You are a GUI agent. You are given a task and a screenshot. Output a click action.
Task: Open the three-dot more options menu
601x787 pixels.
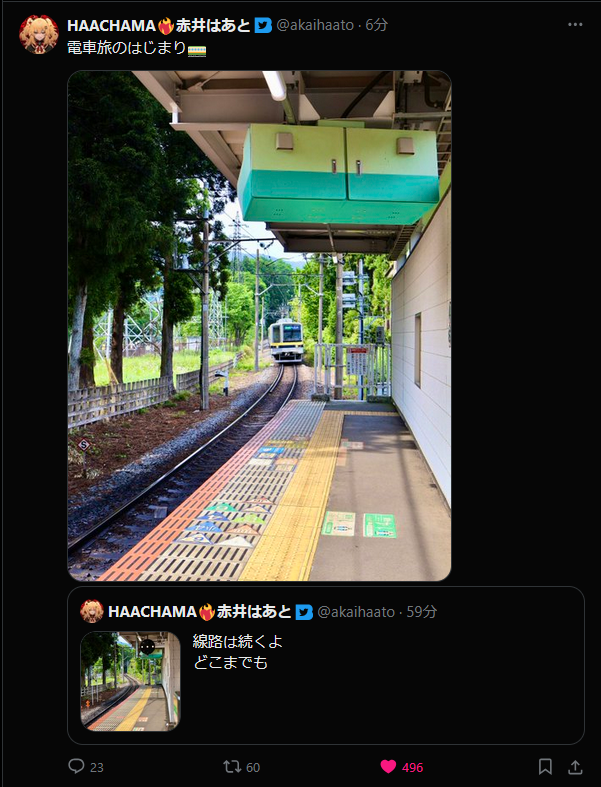(575, 25)
